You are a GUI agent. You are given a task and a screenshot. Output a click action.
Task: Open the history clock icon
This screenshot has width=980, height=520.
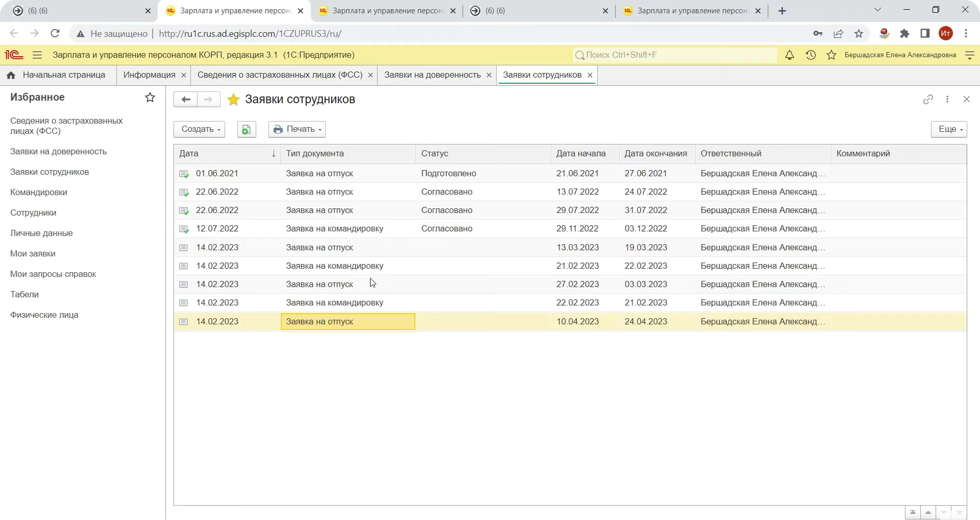tap(811, 55)
